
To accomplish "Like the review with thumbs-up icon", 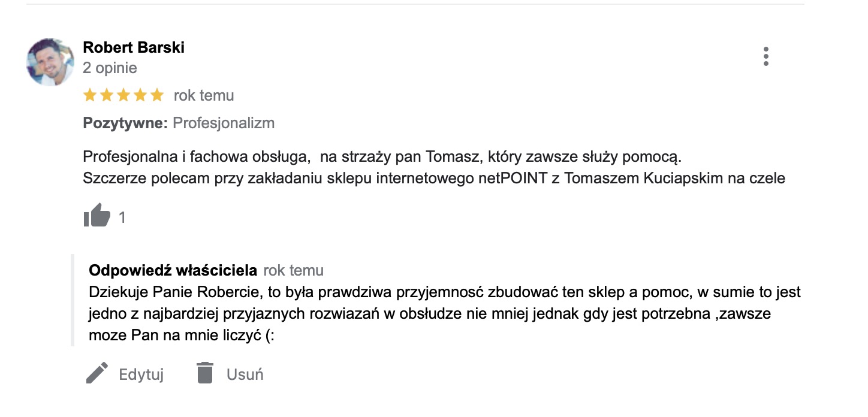I will 97,216.
